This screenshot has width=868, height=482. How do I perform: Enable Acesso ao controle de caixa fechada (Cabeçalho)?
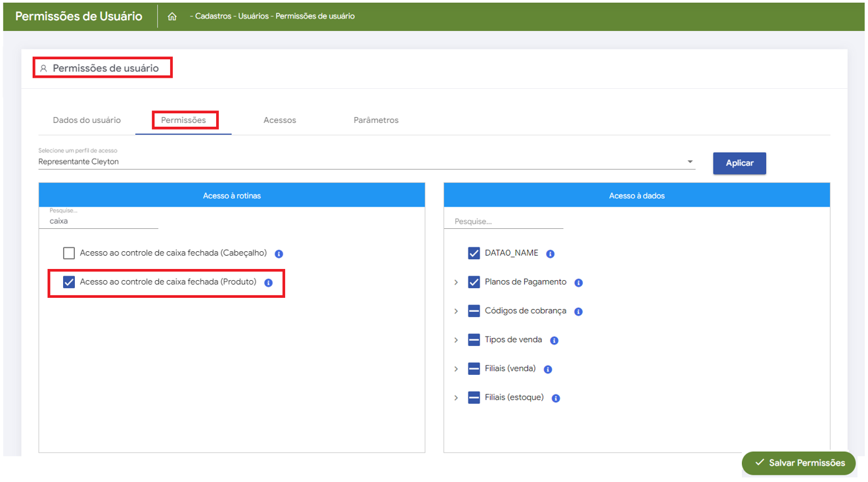[69, 253]
